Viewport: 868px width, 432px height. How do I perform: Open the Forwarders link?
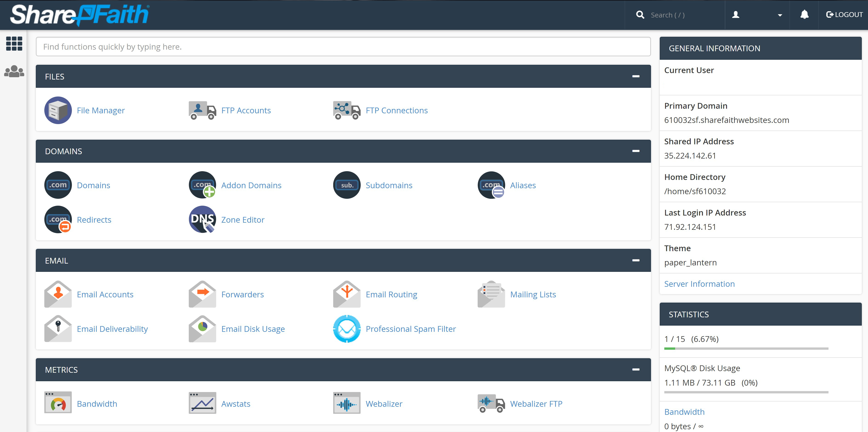[243, 295]
